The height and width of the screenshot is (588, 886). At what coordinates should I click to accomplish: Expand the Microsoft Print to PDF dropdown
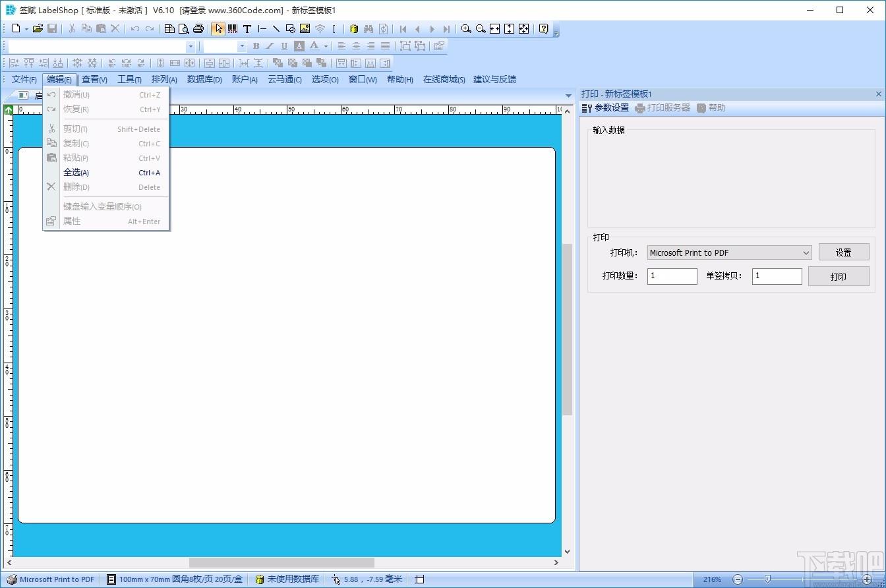pos(806,252)
